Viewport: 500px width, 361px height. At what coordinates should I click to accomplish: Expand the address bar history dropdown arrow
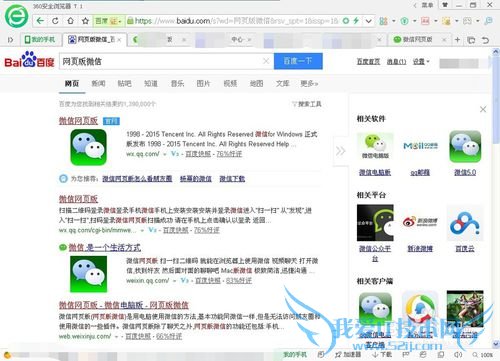click(x=368, y=21)
